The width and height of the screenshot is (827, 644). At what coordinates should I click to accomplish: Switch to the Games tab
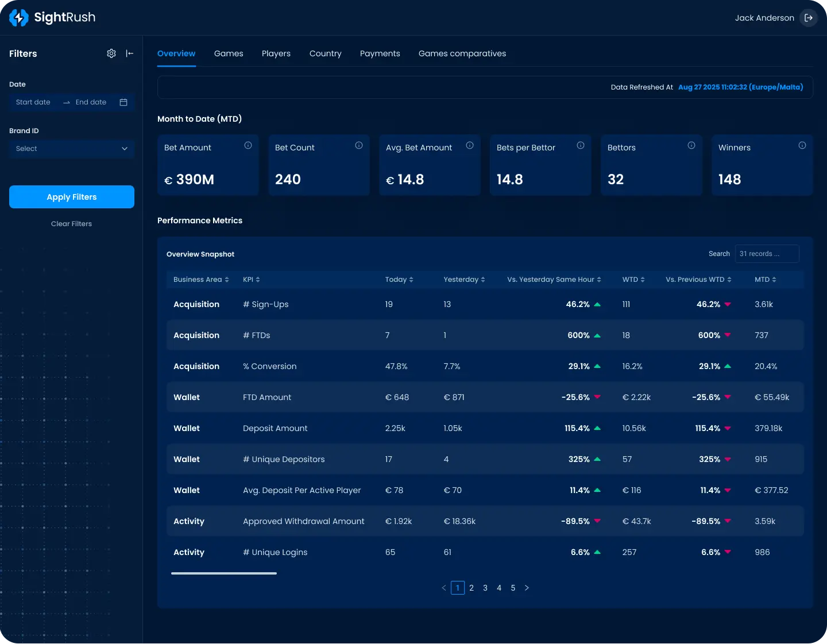pyautogui.click(x=229, y=53)
